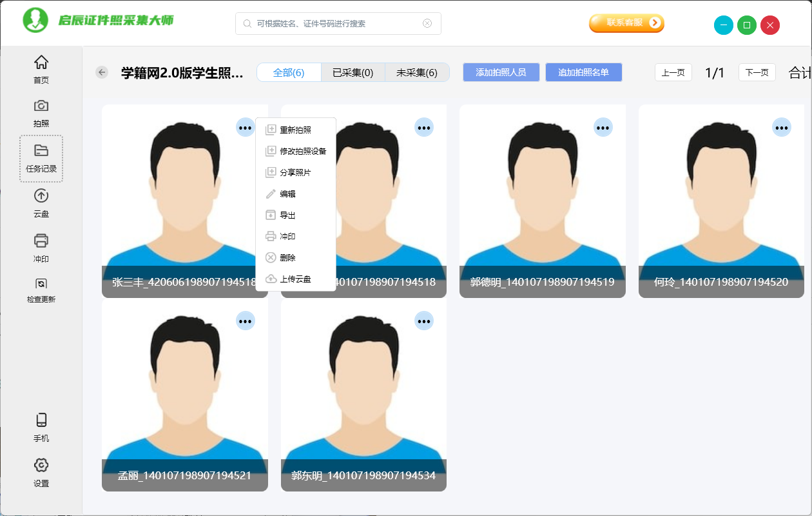
Task: Open 设置 in the sidebar
Action: (x=41, y=473)
